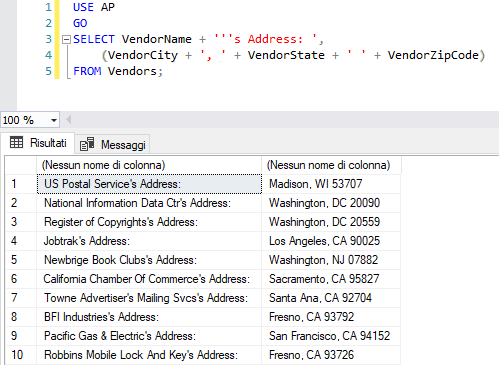
Task: Place cursor on 'USE AP' code line
Action: (x=94, y=7)
